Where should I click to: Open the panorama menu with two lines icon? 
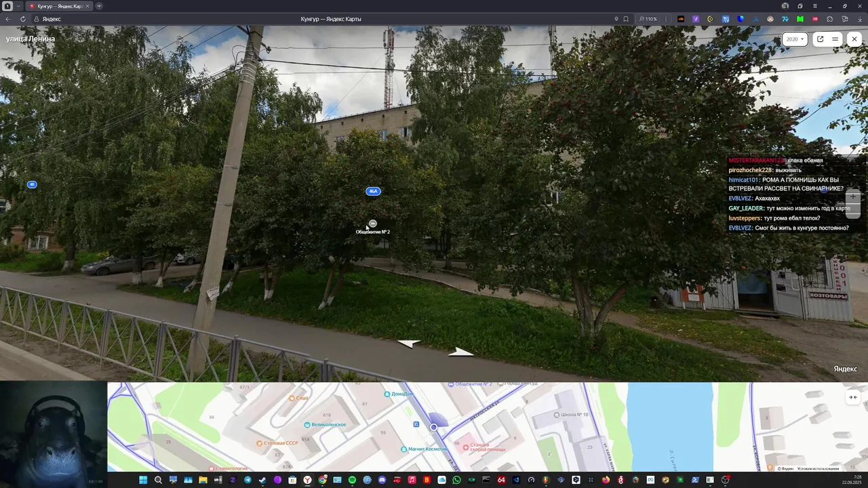click(x=835, y=39)
